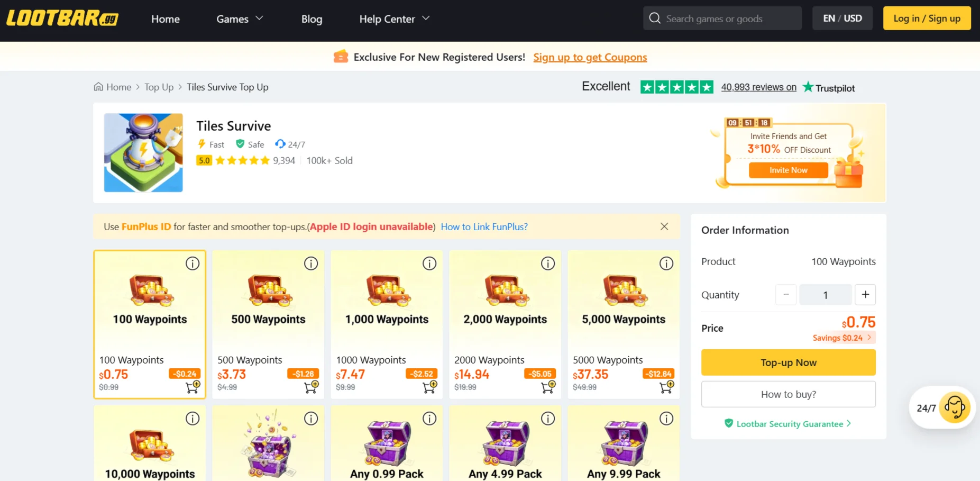Viewport: 980px width, 481px height.
Task: Go to the Blog page
Action: 312,19
